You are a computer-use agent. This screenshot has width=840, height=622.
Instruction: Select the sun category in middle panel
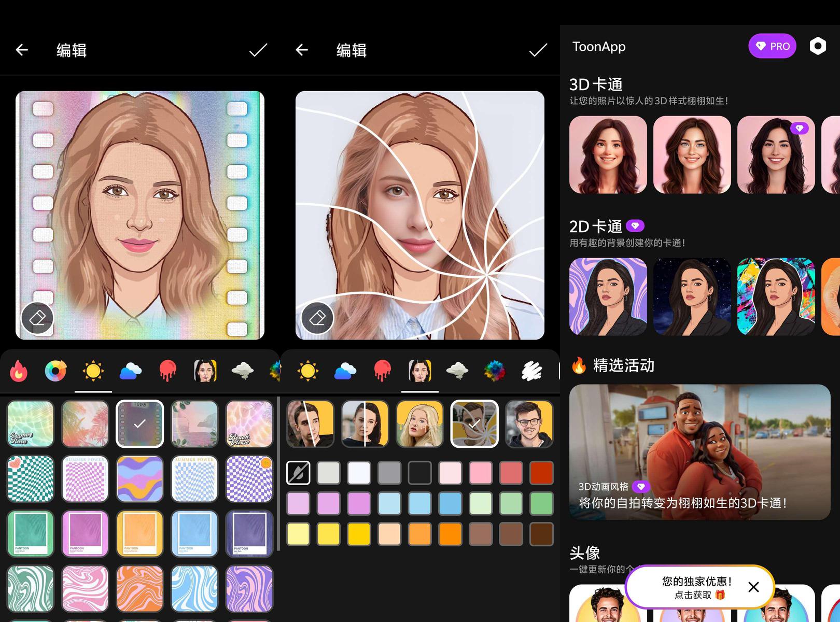coord(307,371)
